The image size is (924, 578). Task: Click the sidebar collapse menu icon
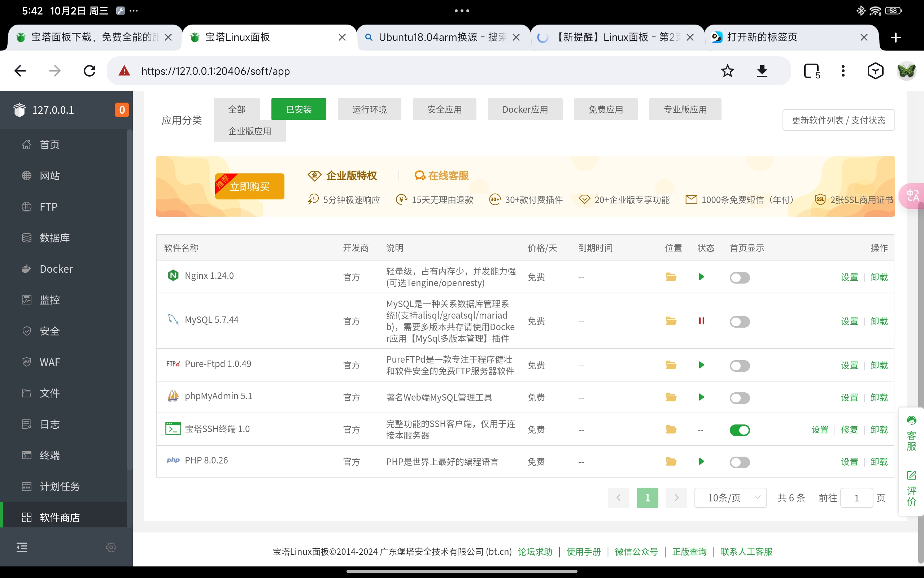22,547
